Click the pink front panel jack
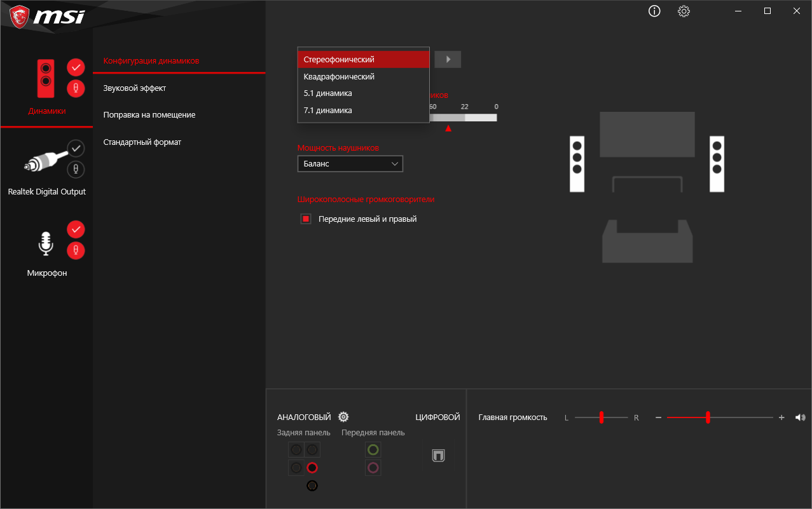 pyautogui.click(x=373, y=468)
